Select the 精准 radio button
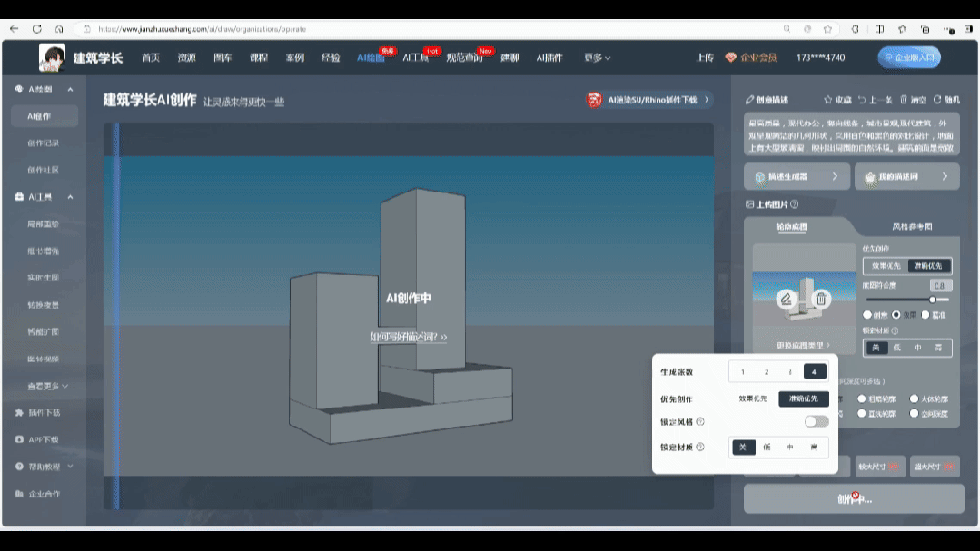Screen dimensions: 980x551 coord(926,315)
